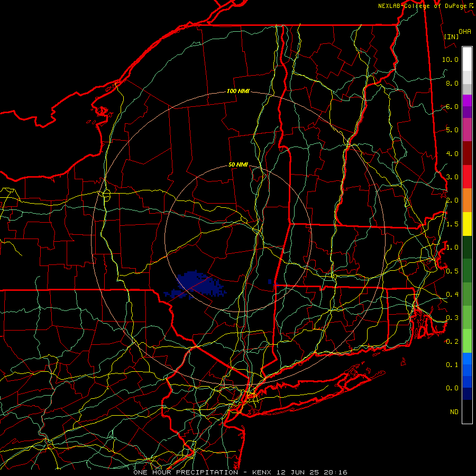
Task: Click the ND legend label
Action: click(x=454, y=412)
